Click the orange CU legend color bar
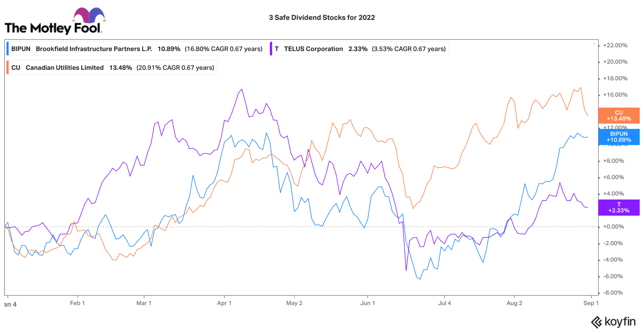644x333 pixels. [x=8, y=68]
